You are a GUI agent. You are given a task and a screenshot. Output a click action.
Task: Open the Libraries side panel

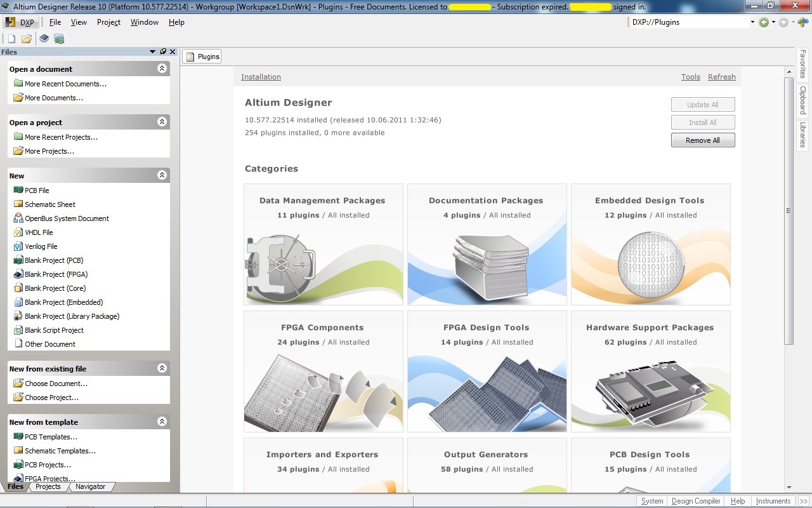pyautogui.click(x=802, y=135)
